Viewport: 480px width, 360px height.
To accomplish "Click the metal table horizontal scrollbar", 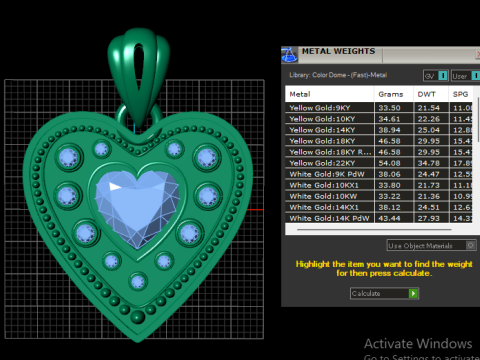I will click(374, 229).
